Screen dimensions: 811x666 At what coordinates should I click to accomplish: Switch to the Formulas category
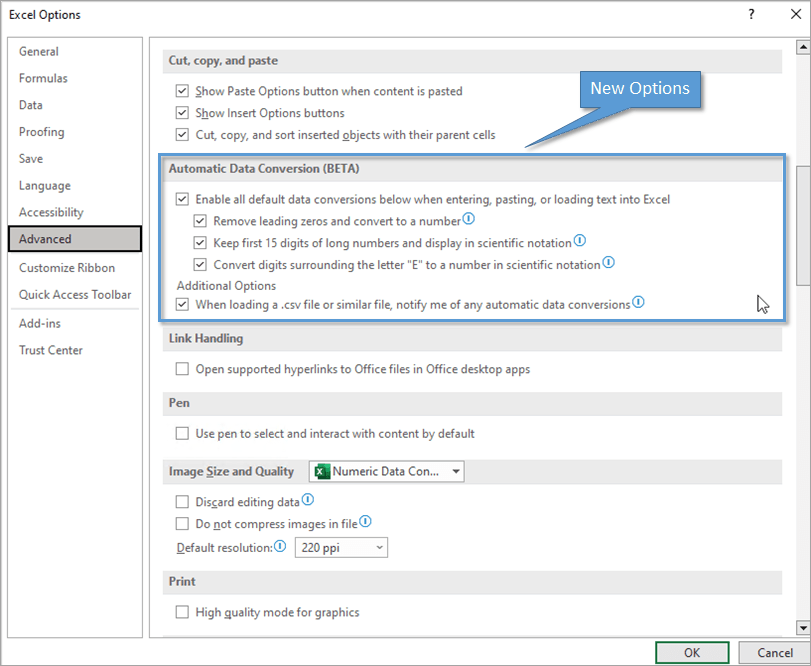(x=43, y=78)
